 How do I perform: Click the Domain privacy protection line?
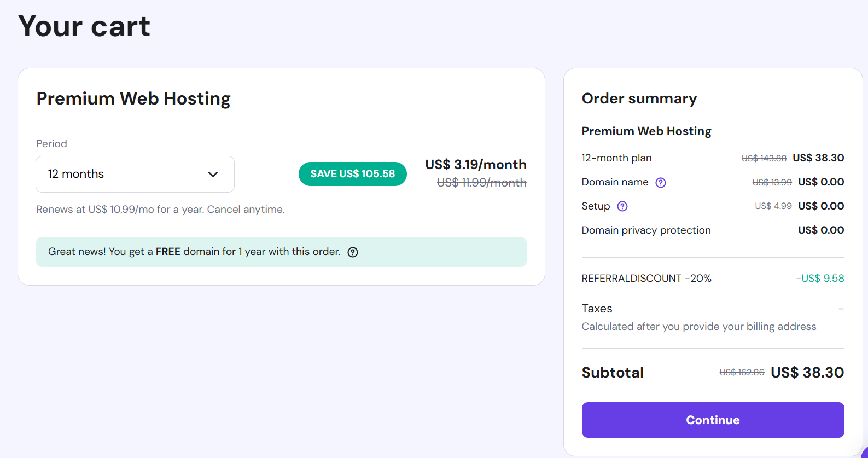713,230
